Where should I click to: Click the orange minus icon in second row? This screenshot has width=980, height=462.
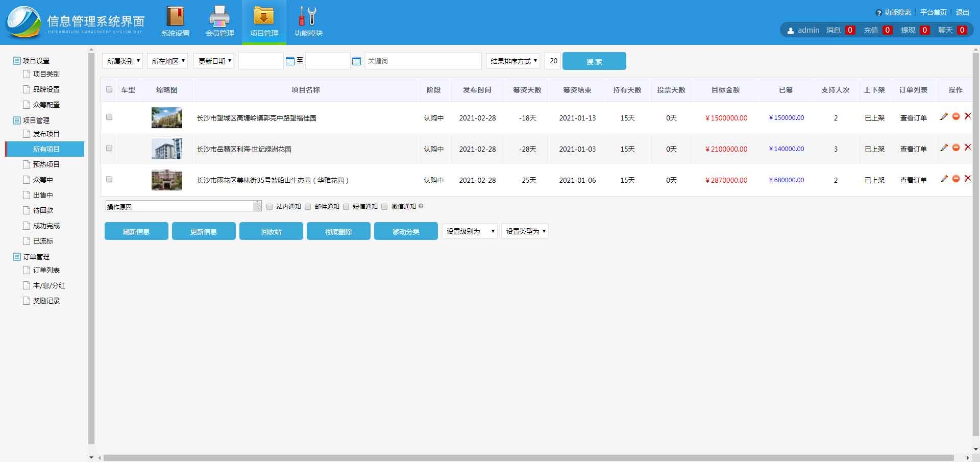click(955, 148)
